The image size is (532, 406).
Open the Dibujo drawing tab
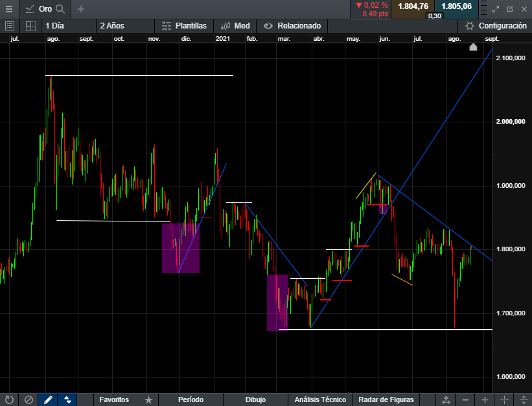coord(255,400)
